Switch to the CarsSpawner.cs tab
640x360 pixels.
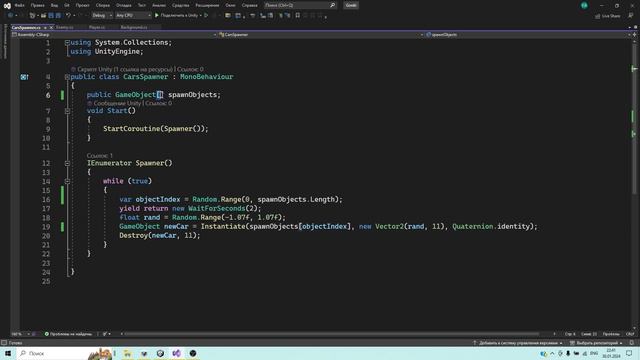26,27
